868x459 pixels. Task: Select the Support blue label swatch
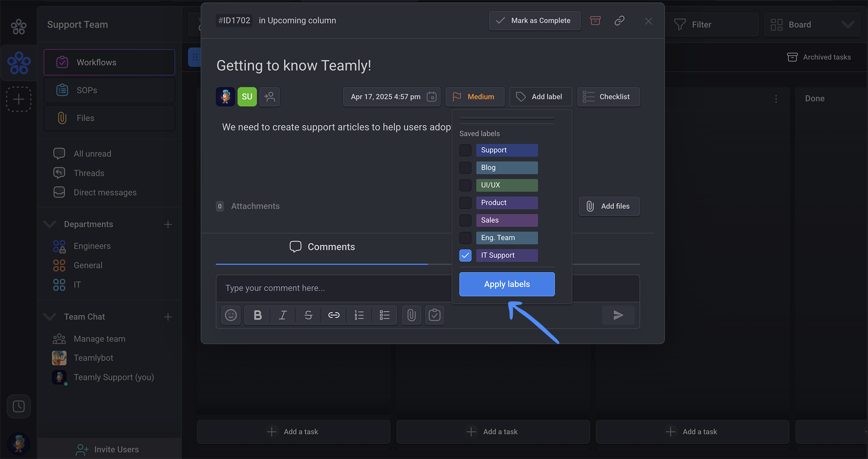(507, 150)
